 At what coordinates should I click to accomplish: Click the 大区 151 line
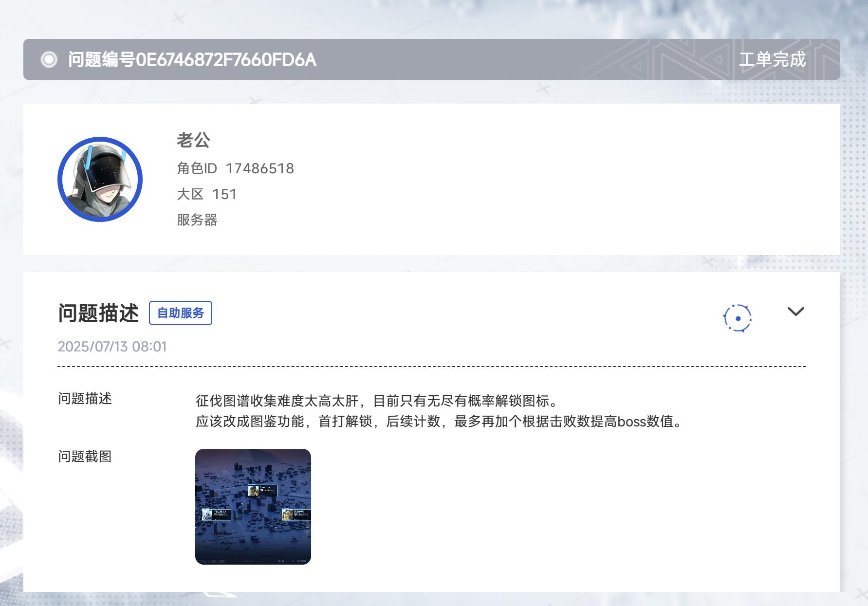pyautogui.click(x=207, y=194)
